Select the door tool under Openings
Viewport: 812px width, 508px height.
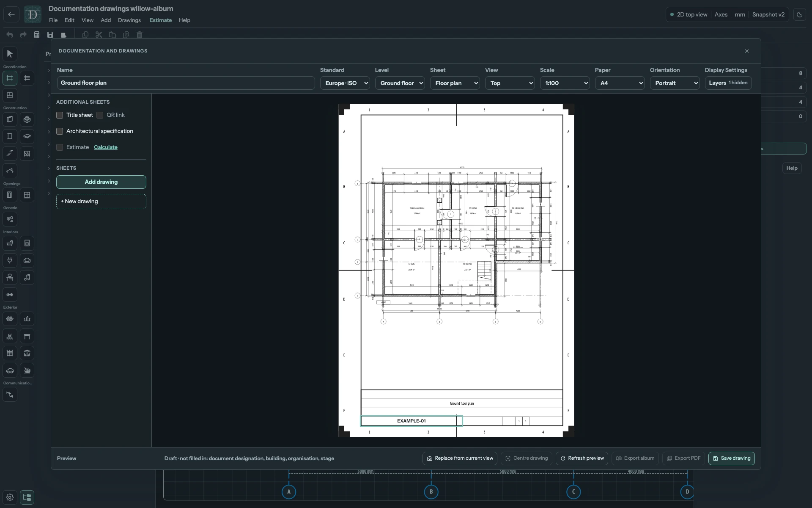point(10,195)
